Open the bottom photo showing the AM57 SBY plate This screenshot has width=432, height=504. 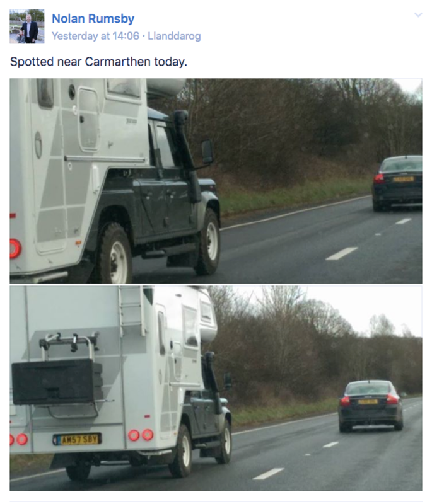(216, 388)
